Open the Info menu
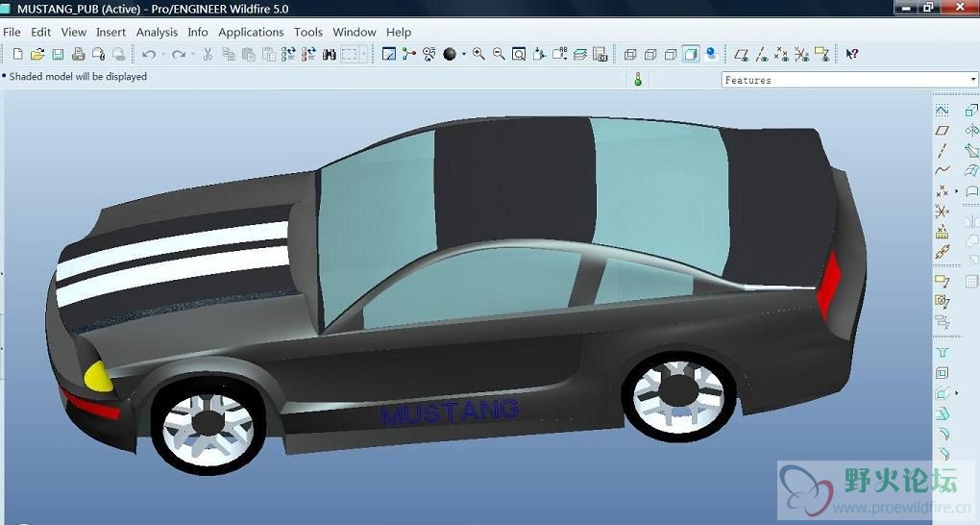The height and width of the screenshot is (525, 980). pos(198,32)
